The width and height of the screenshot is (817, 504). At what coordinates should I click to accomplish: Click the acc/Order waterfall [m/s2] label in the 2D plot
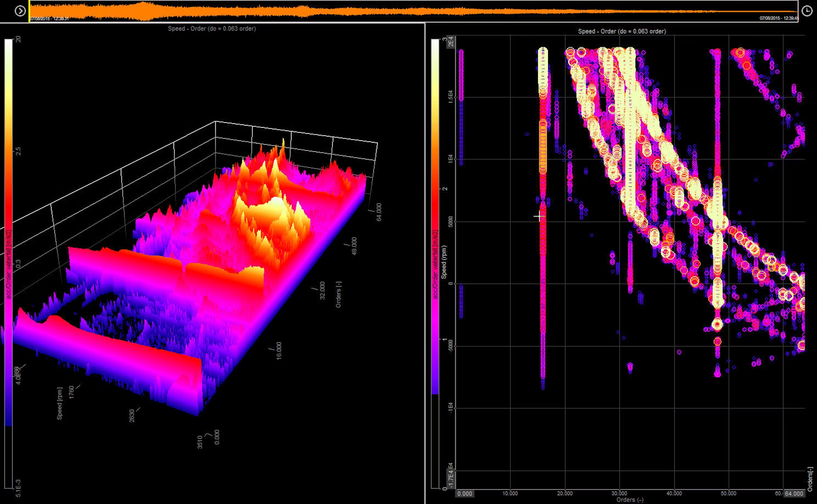[x=435, y=265]
